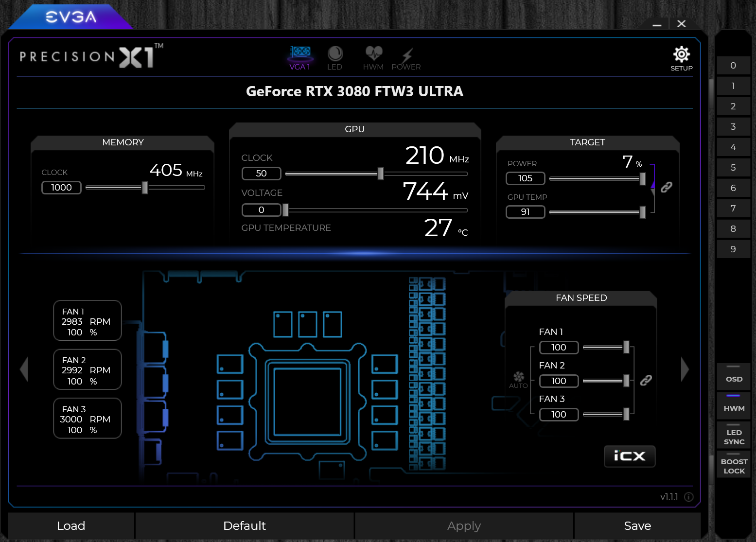Switch to the LED tab
756x542 pixels.
(334, 58)
